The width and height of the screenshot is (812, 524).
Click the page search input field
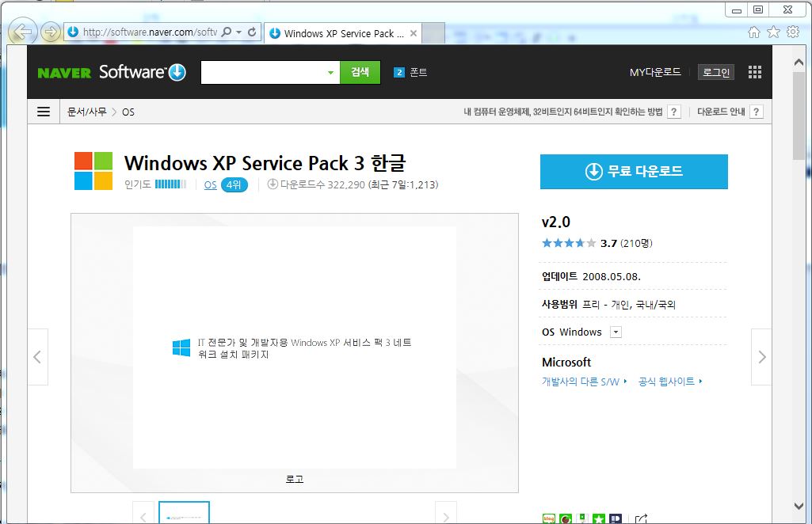coord(263,72)
